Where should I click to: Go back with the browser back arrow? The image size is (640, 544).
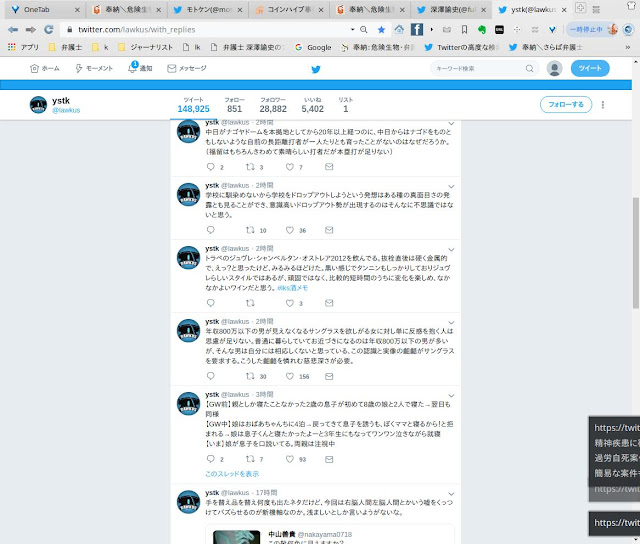point(13,29)
